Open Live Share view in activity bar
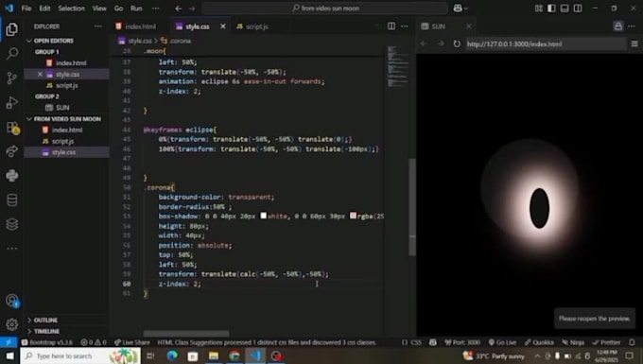643x364 pixels. tap(12, 151)
